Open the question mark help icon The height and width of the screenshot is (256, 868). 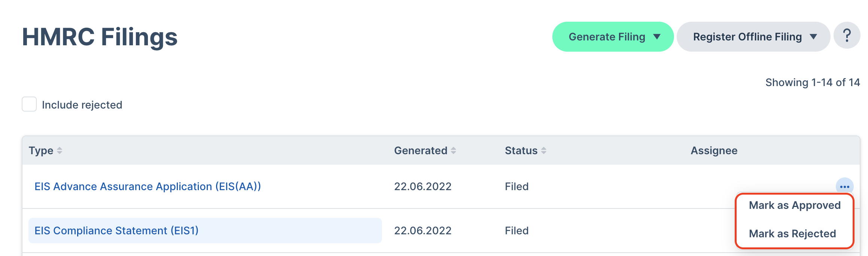point(847,36)
